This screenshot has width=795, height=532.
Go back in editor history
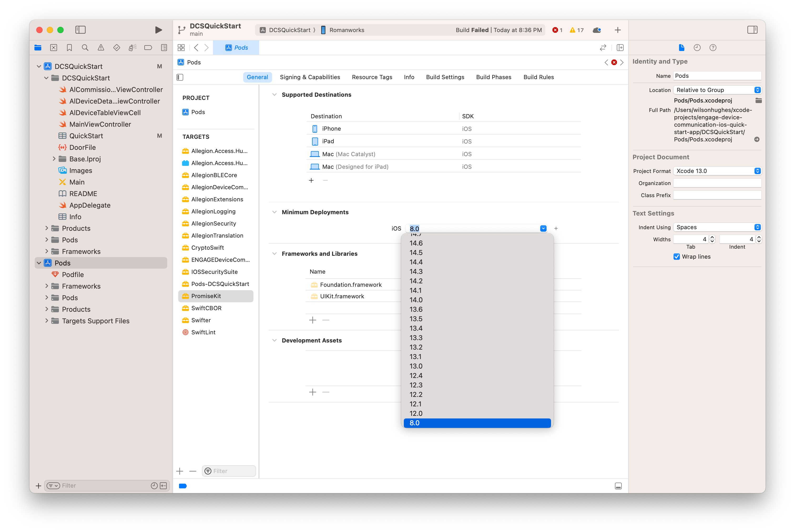196,48
